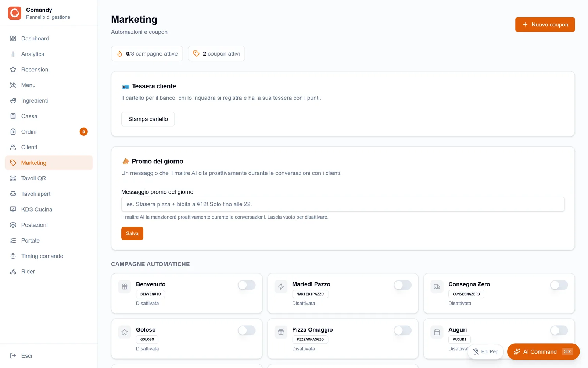The image size is (588, 368).
Task: Click the Portate list icon
Action: coord(13,241)
